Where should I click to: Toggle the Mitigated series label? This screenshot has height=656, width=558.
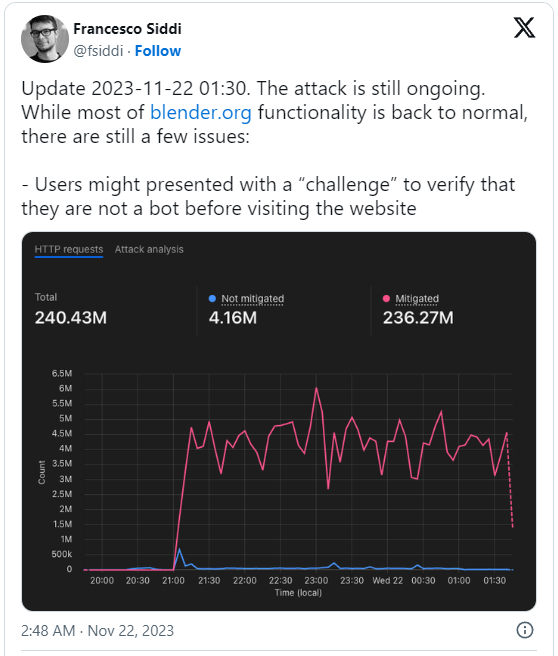coord(417,299)
